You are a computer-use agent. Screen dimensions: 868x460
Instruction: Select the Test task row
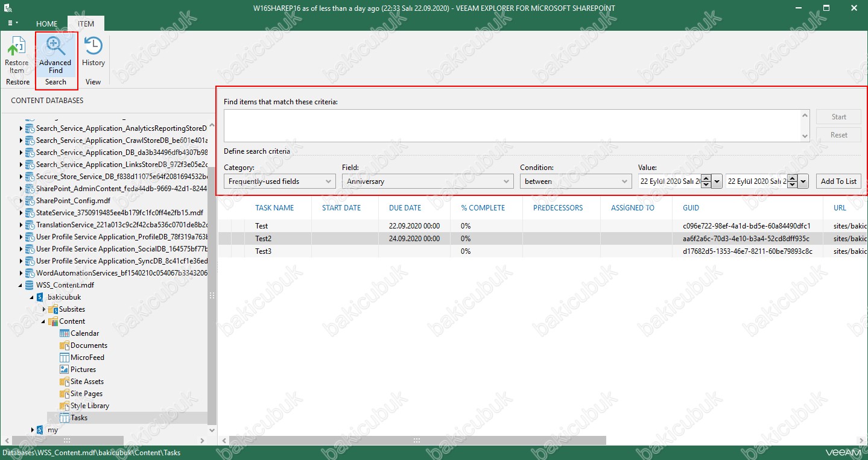[x=542, y=226]
